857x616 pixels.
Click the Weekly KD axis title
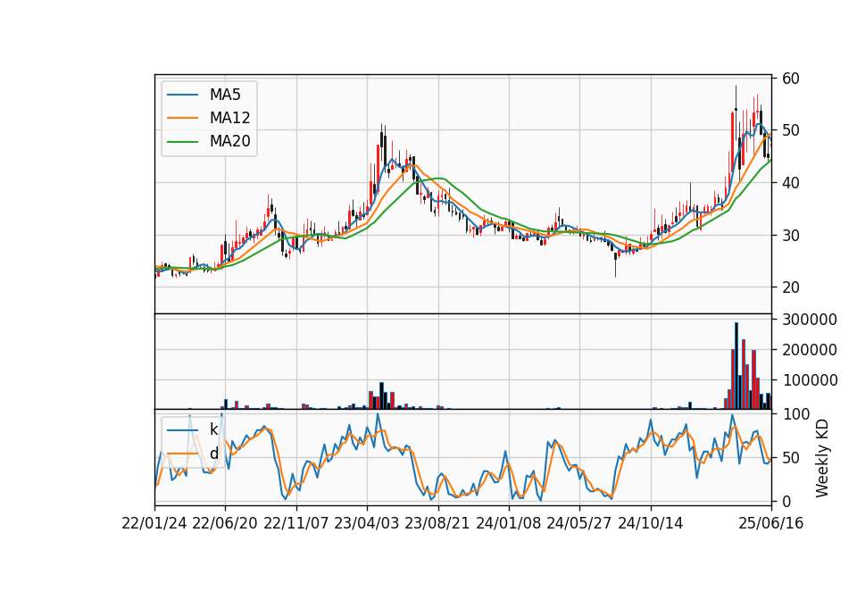tap(822, 458)
